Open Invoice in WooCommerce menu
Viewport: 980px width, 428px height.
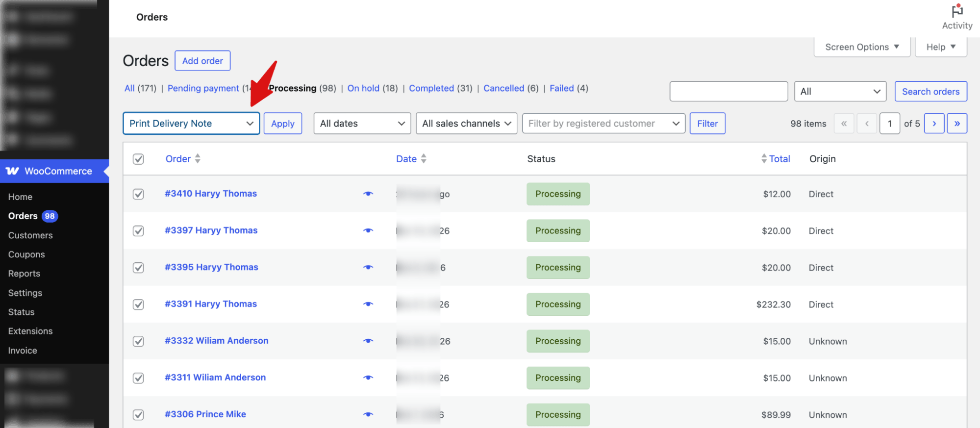coord(23,351)
